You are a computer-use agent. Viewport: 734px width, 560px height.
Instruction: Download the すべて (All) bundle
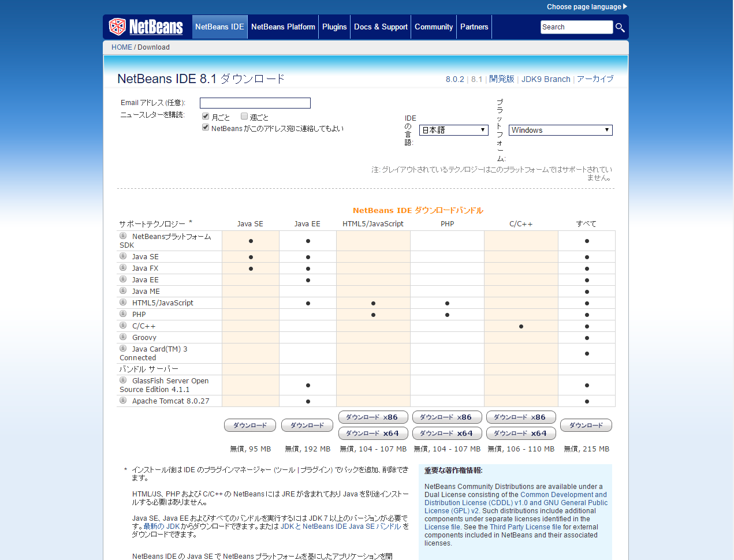pos(586,425)
